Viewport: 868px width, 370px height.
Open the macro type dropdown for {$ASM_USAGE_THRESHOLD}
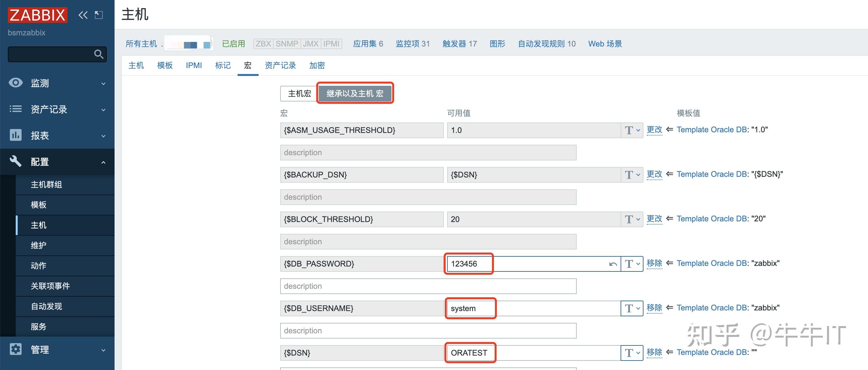click(x=632, y=130)
